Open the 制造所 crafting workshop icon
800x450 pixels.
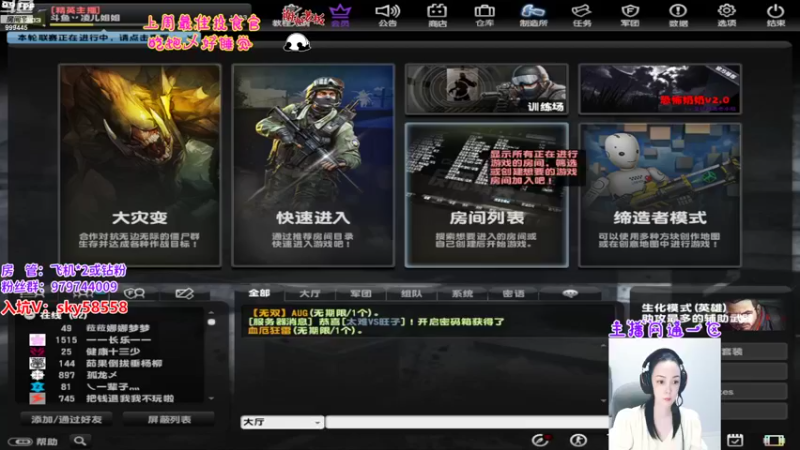533,15
